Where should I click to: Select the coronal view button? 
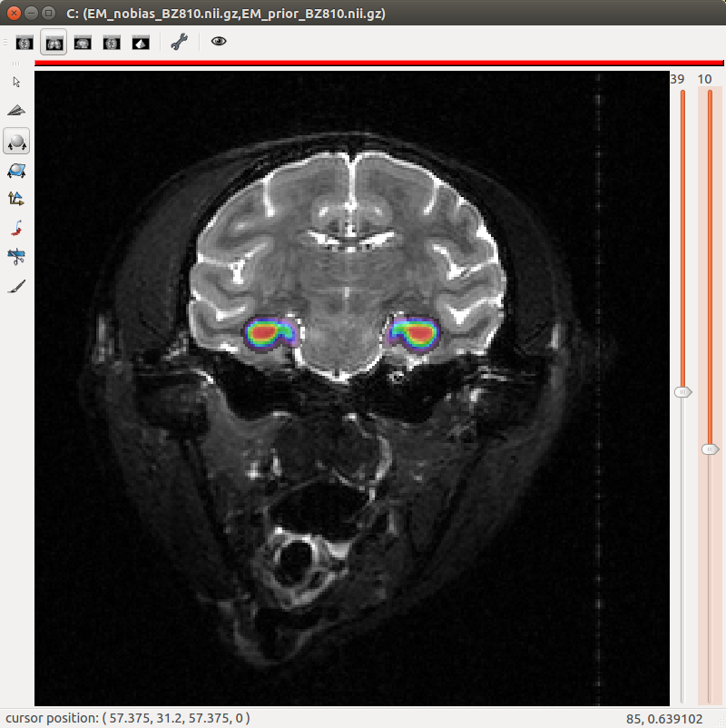click(x=54, y=42)
